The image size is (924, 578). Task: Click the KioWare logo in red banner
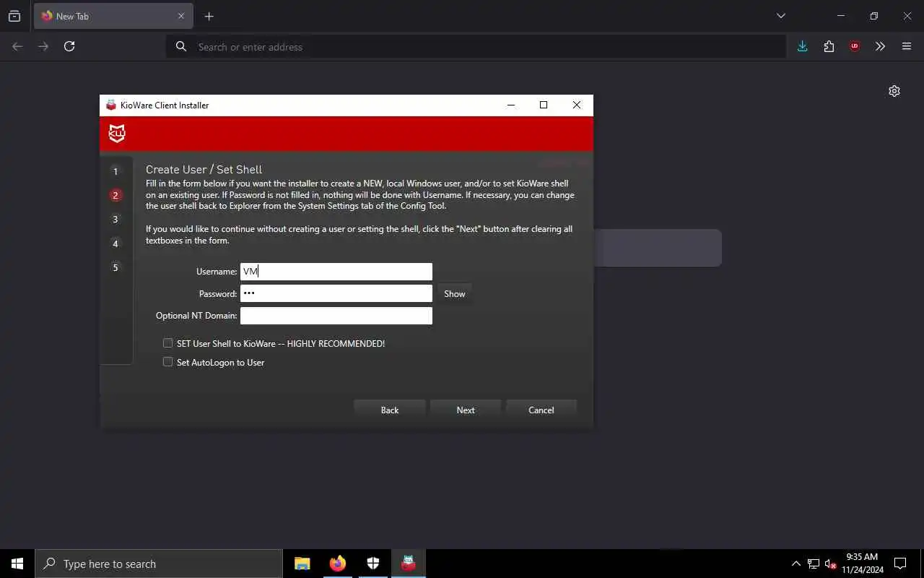tap(117, 134)
